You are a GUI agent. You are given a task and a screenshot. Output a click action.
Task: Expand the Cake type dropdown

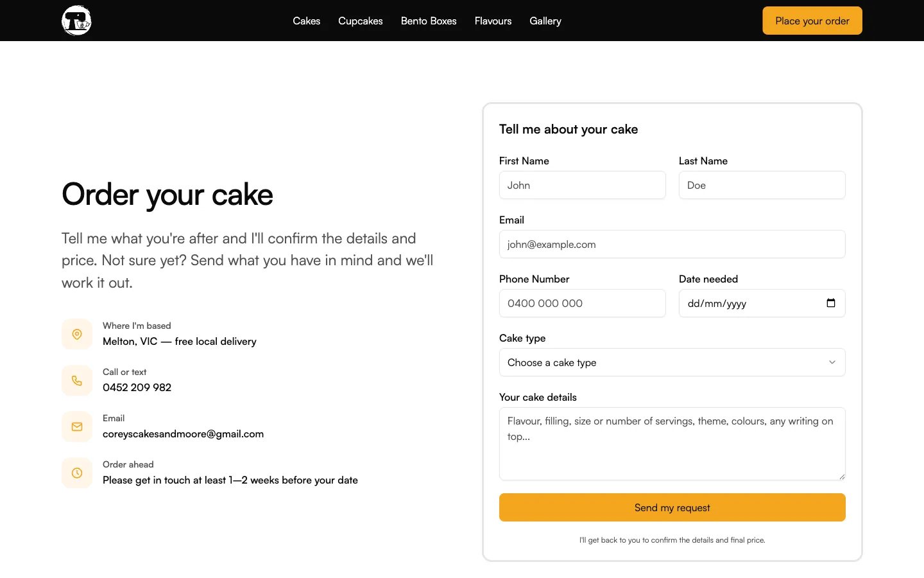[x=672, y=362]
